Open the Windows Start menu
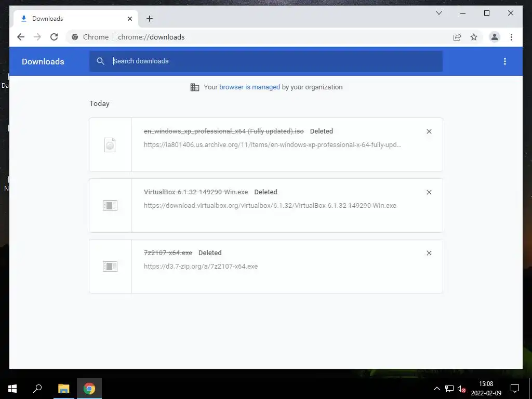The height and width of the screenshot is (399, 532). (12, 389)
